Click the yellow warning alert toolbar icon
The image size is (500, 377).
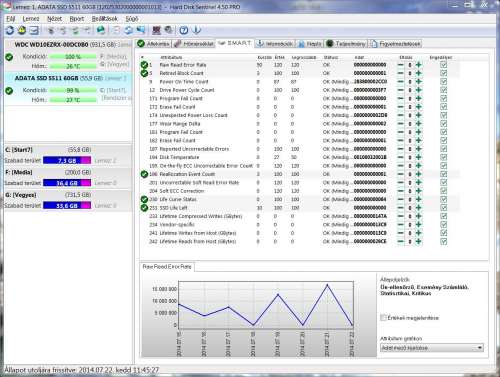click(x=22, y=30)
